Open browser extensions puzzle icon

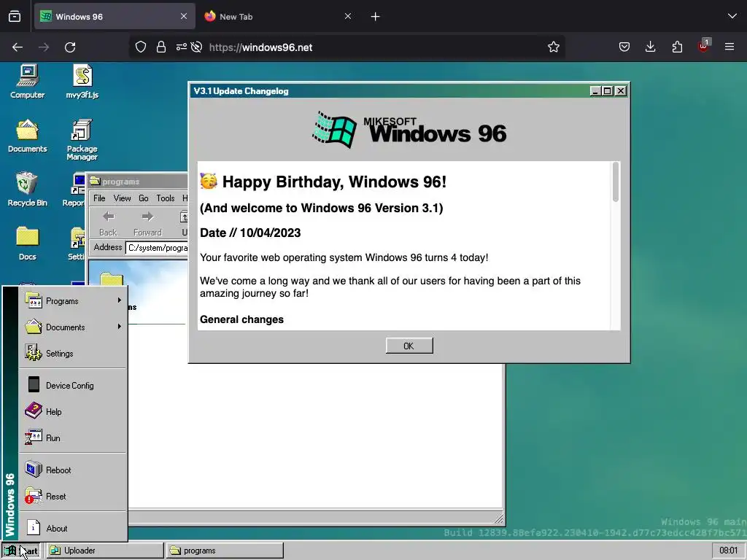click(x=677, y=47)
